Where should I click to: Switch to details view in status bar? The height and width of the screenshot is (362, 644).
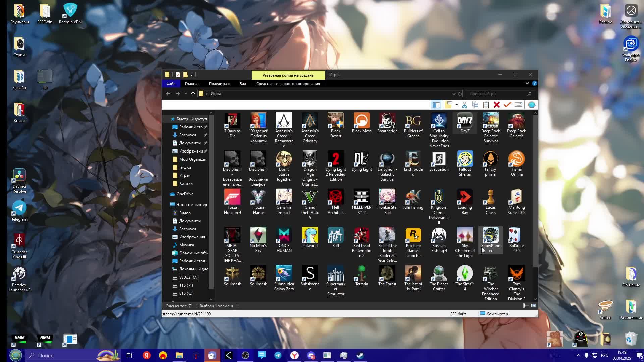(x=526, y=306)
